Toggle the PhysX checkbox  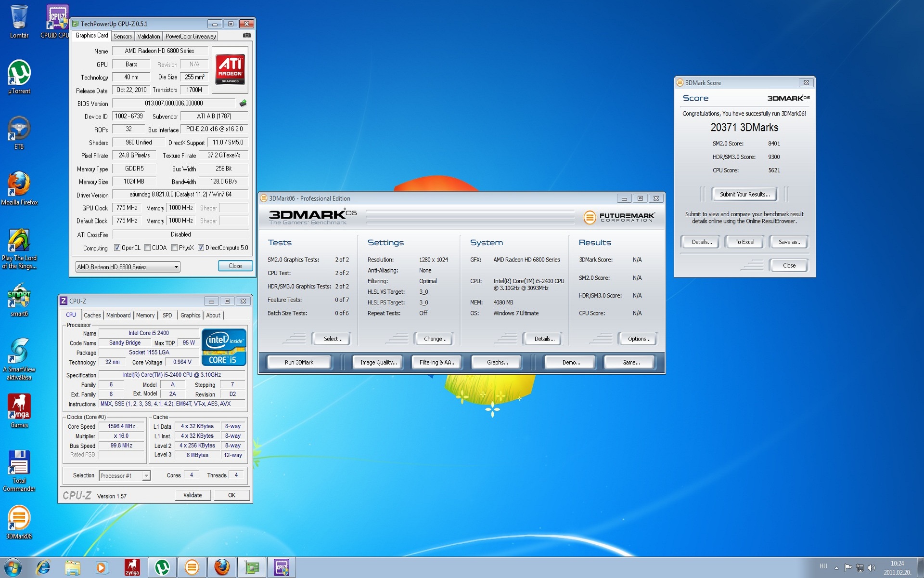(x=174, y=248)
